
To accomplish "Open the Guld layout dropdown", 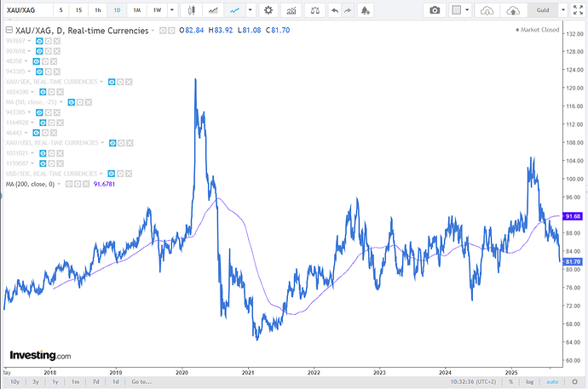I will click(x=543, y=10).
